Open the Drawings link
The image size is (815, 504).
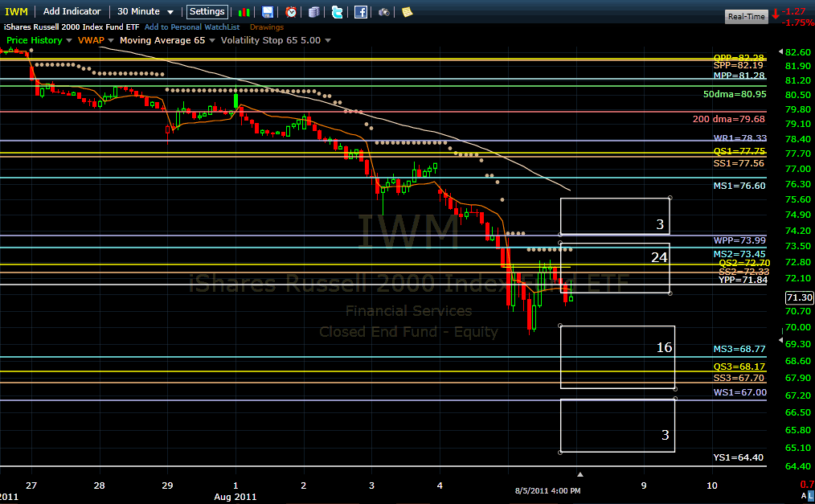[267, 27]
